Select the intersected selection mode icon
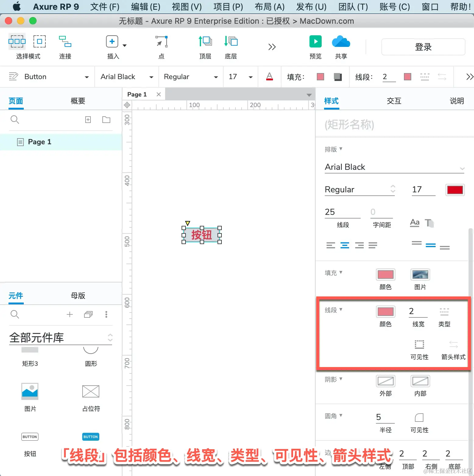Image resolution: width=474 pixels, height=476 pixels. pos(17,41)
